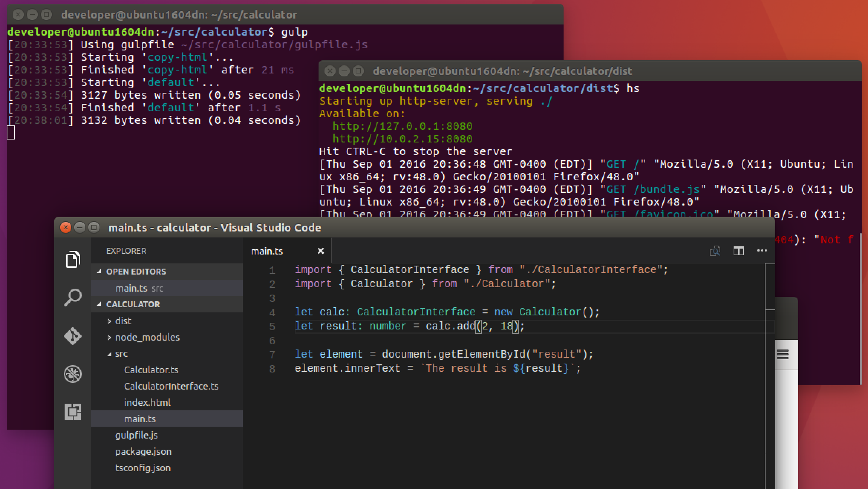This screenshot has width=868, height=489.
Task: Open the Extensions view icon
Action: (73, 412)
